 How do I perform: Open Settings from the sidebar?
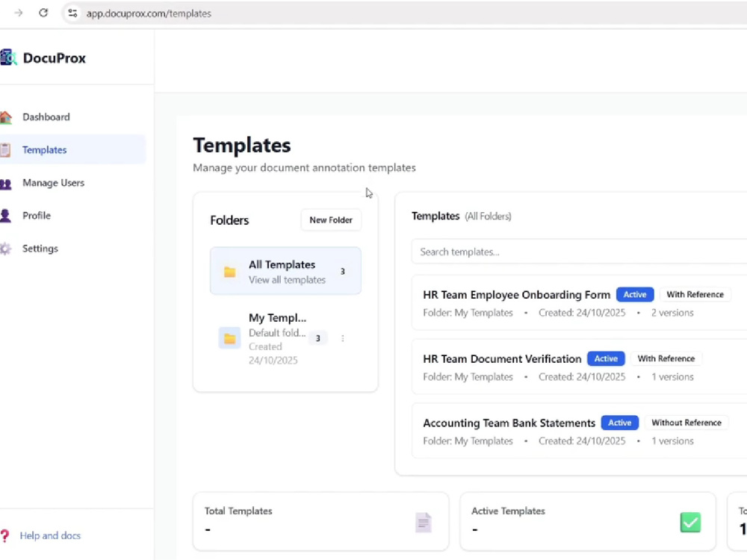(72, 249)
